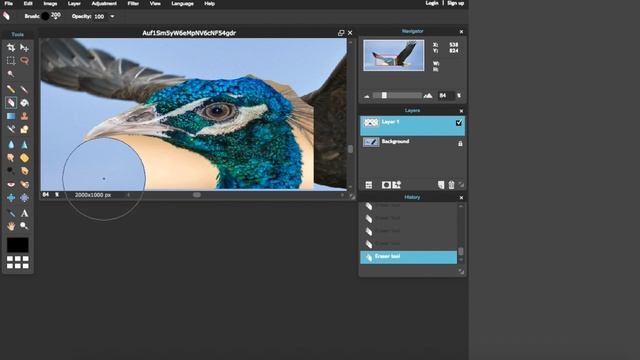Select the Paint bucket tool
The width and height of the screenshot is (640, 360).
[x=24, y=103]
